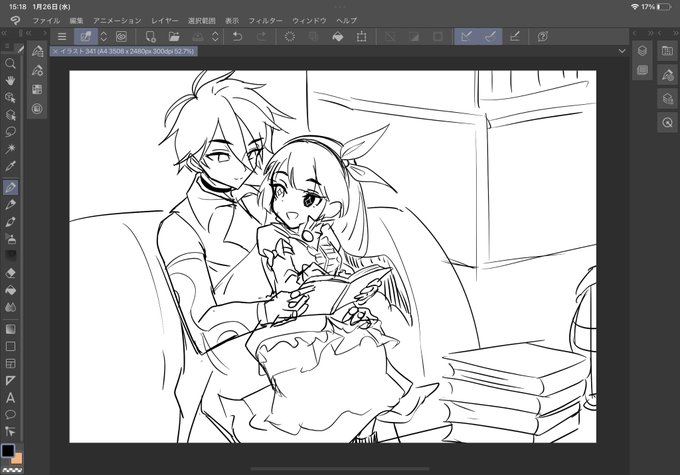The width and height of the screenshot is (680, 475).
Task: Click the Save icon
Action: coord(198,37)
